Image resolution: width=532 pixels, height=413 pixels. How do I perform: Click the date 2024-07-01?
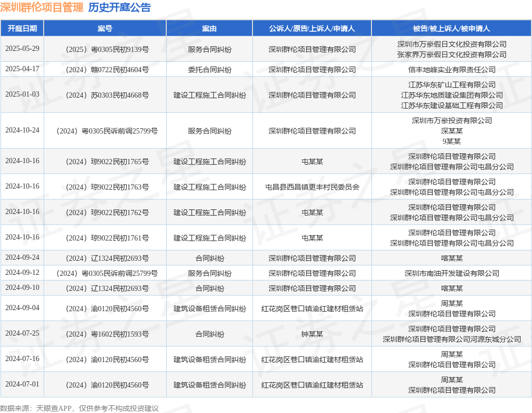[x=22, y=384]
